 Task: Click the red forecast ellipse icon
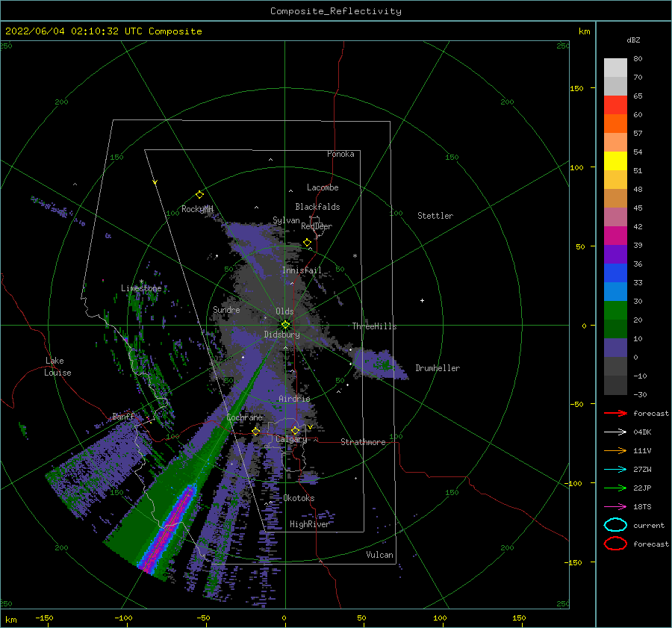615,544
